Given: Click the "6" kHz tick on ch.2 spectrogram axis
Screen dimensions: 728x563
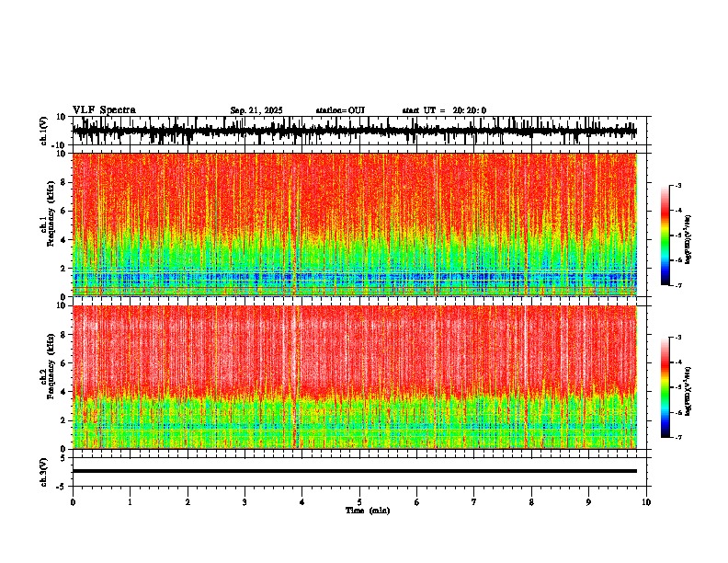Looking at the screenshot, I should click(x=63, y=363).
